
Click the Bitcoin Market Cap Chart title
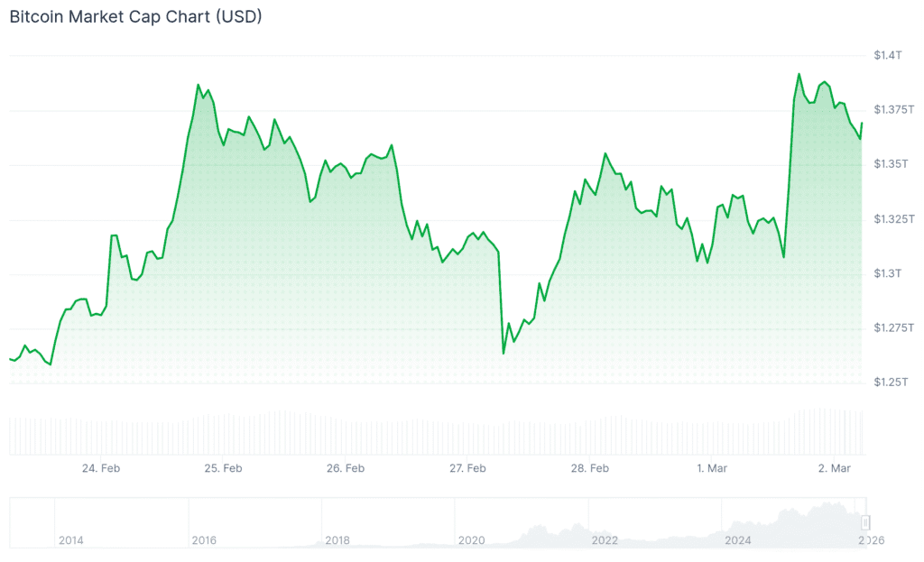(135, 17)
